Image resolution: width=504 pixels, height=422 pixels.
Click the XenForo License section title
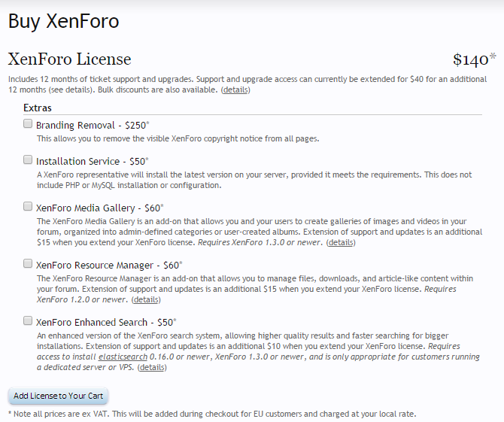69,59
